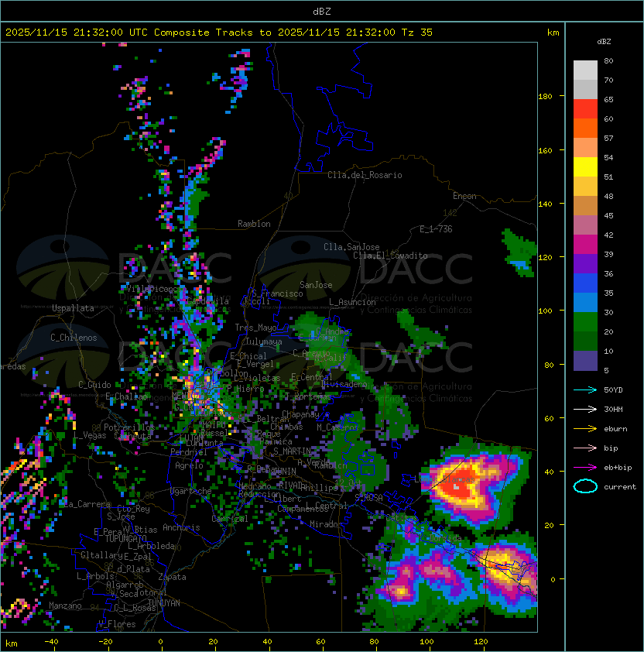Click the 'Tz 35' value in header
The image size is (644, 652).
point(417,32)
